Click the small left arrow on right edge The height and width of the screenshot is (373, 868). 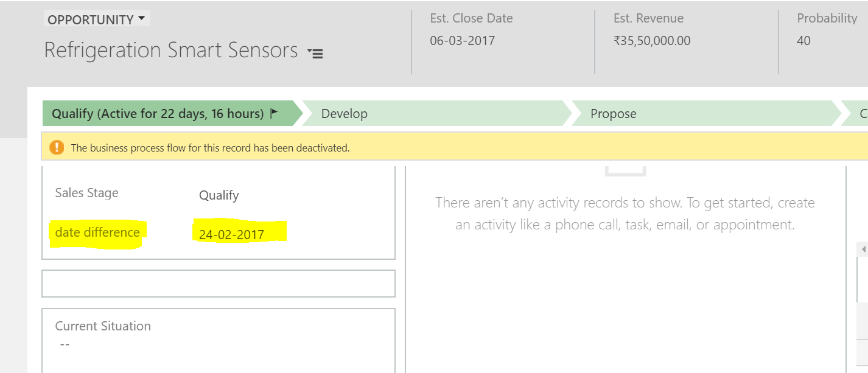(863, 249)
